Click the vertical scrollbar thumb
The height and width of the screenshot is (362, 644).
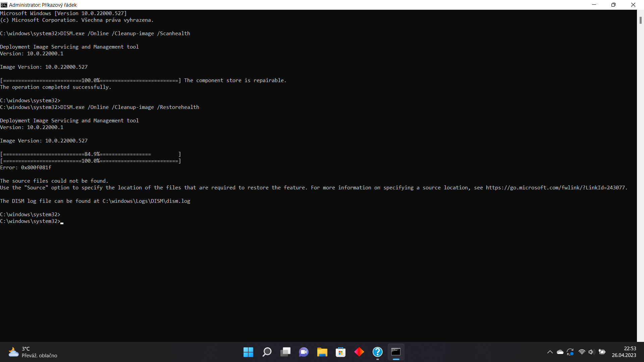click(x=640, y=20)
